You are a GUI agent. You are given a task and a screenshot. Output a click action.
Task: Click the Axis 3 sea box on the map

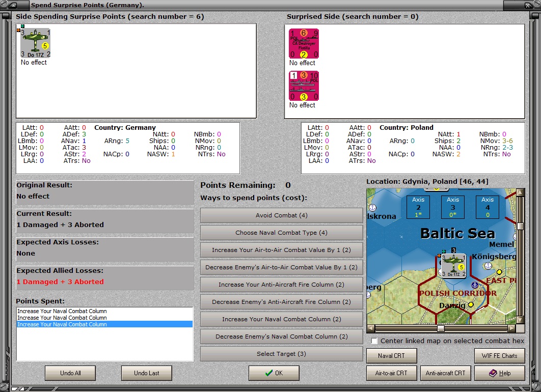[453, 207]
